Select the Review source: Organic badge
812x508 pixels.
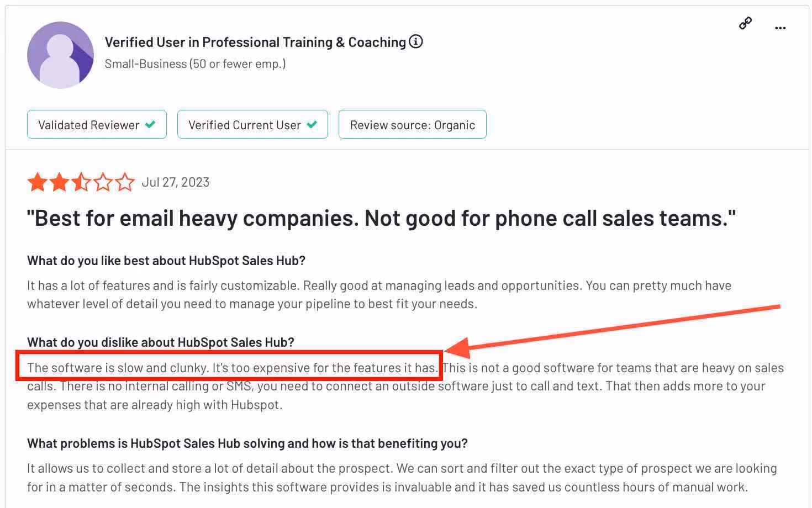coord(412,125)
